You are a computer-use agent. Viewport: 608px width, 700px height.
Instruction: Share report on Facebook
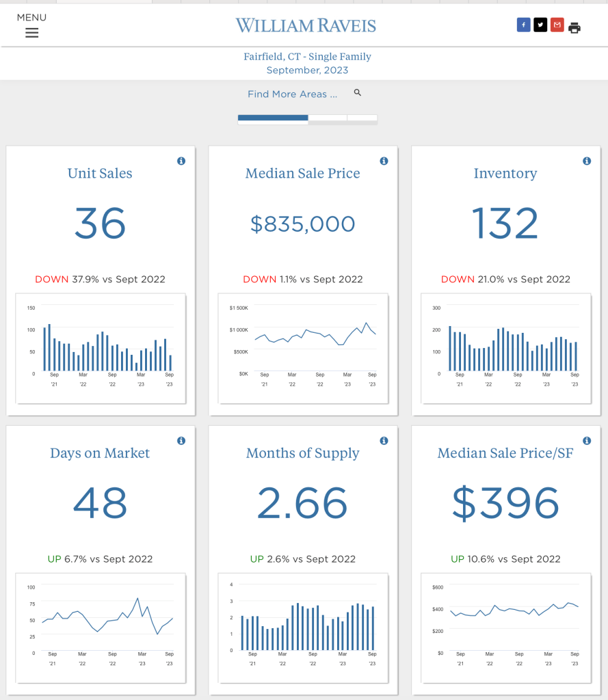[523, 25]
